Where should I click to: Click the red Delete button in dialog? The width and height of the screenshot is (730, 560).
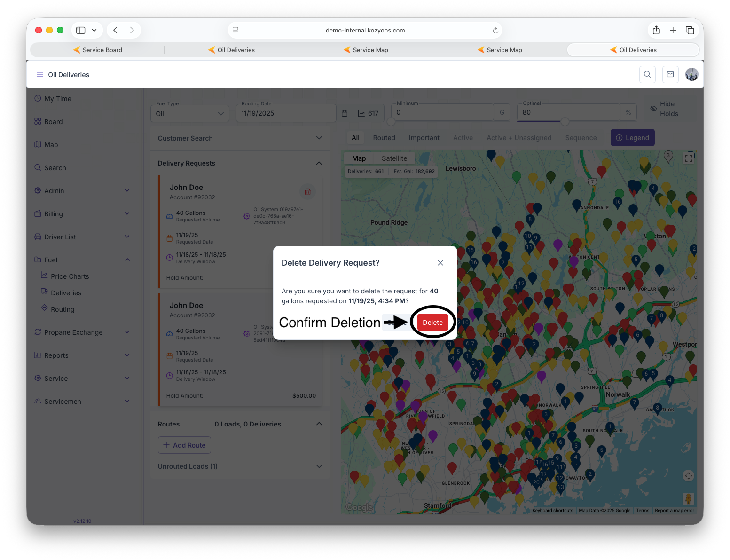pyautogui.click(x=432, y=323)
